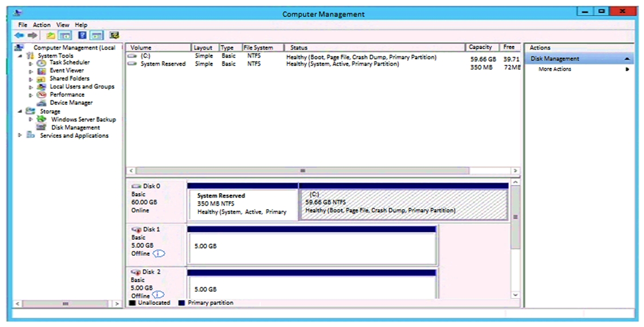This screenshot has width=644, height=327.
Task: Collapse the Storage tree node
Action: (x=20, y=111)
